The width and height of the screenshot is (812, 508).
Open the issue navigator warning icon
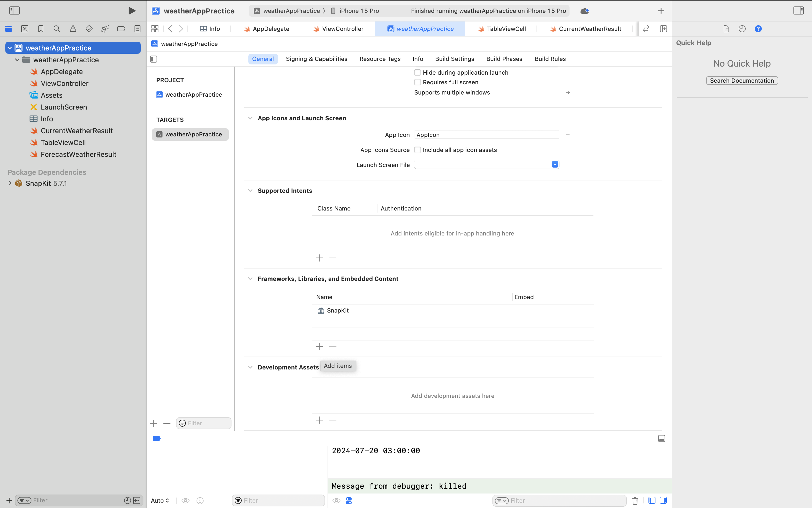tap(73, 29)
